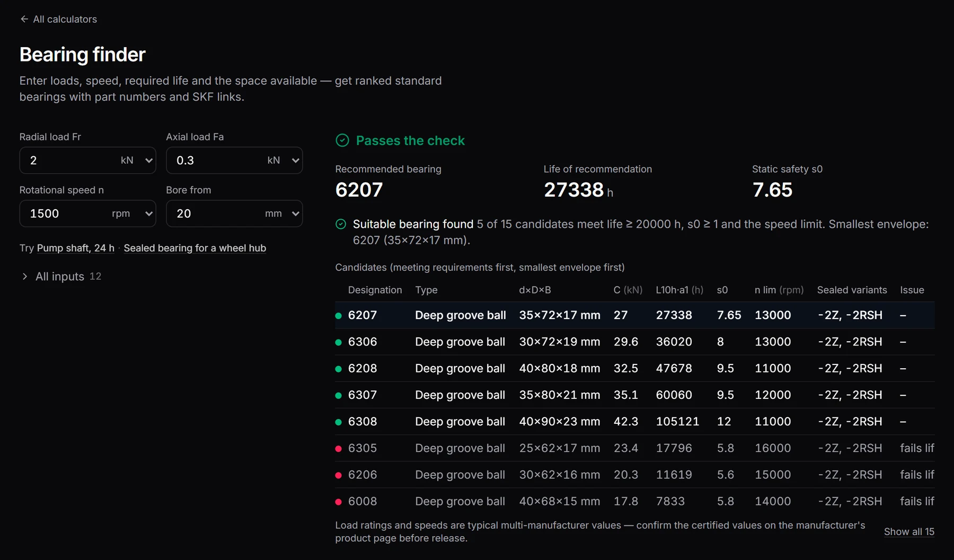Image resolution: width=954 pixels, height=560 pixels.
Task: Click the back arrow icon
Action: 24,19
